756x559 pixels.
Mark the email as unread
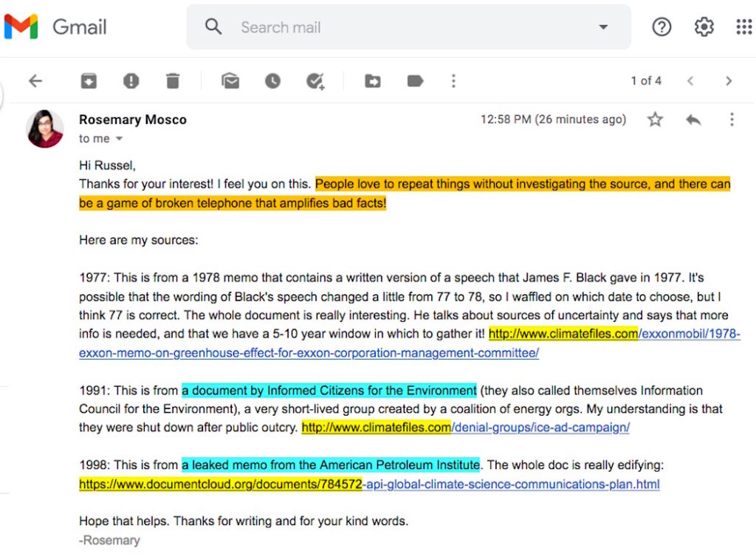click(x=230, y=81)
